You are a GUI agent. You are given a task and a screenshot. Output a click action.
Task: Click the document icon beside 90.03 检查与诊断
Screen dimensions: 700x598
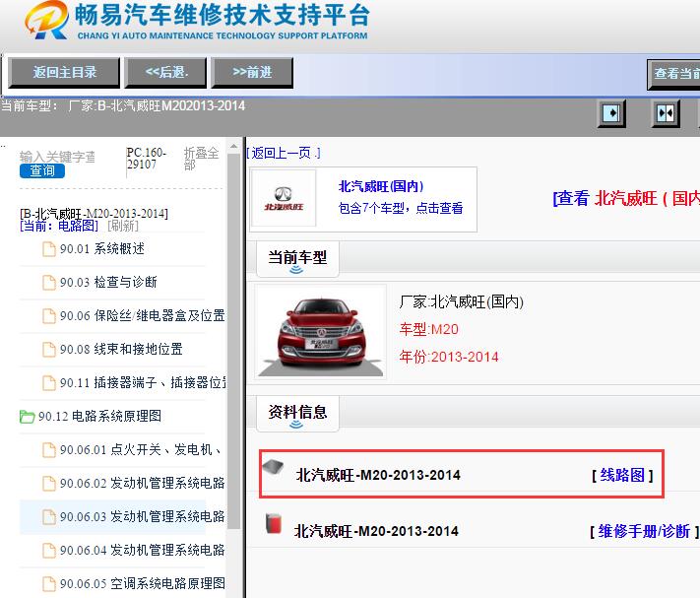click(x=48, y=283)
